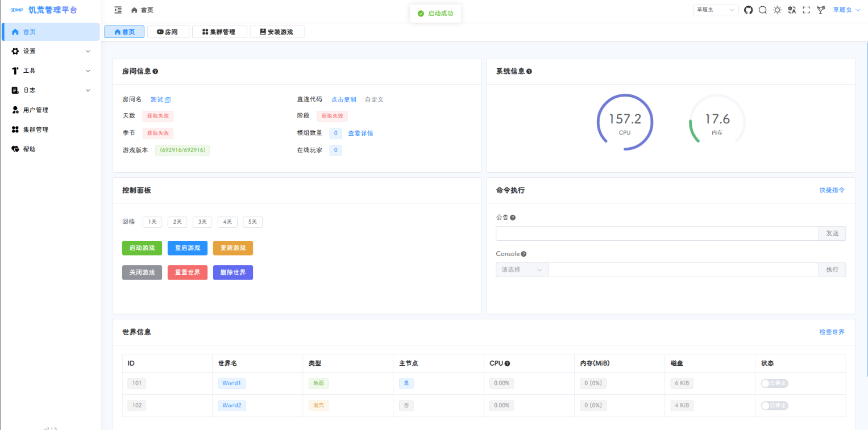Click help icon beside Console label
The width and height of the screenshot is (868, 430).
point(524,254)
